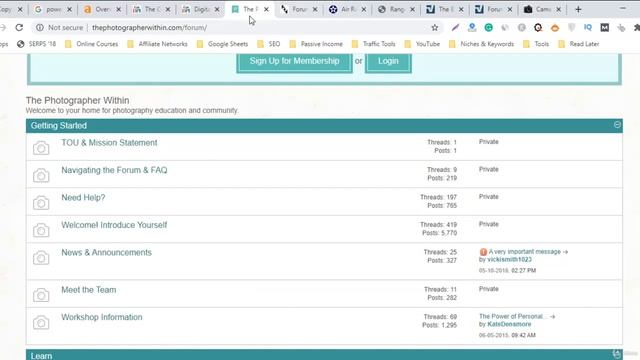This screenshot has width=640, height=360.
Task: Reload the page with the refresh icon
Action: pyautogui.click(x=19, y=27)
